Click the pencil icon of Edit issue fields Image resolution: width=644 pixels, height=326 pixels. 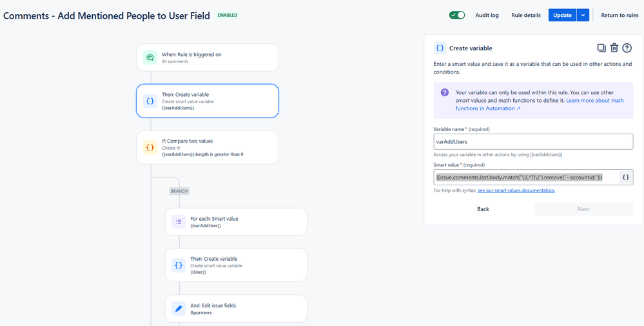coord(179,309)
